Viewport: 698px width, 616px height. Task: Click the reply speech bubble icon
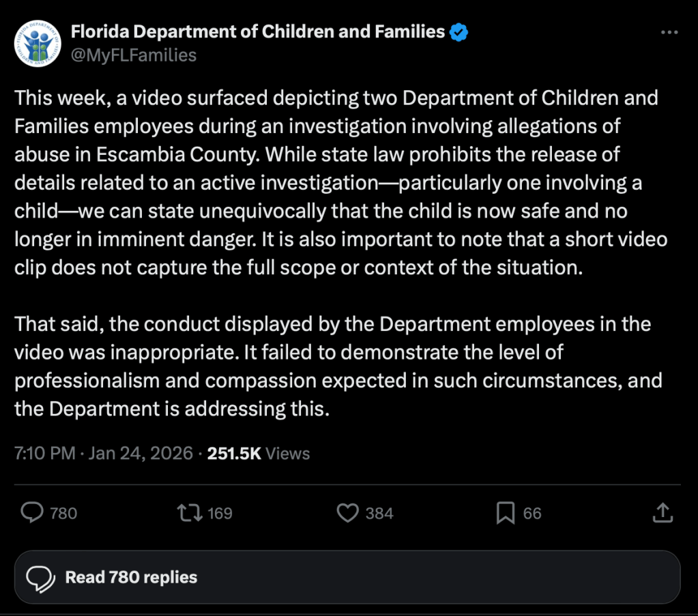32,513
